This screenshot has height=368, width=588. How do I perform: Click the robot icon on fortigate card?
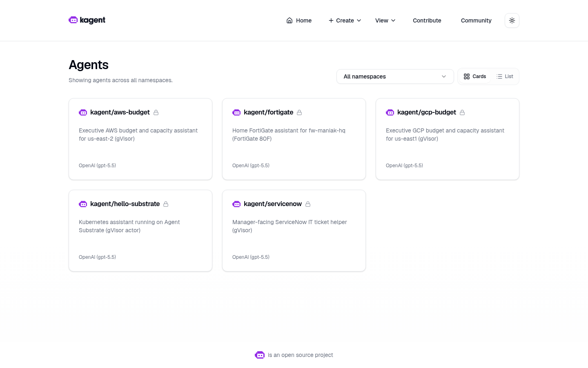point(236,112)
